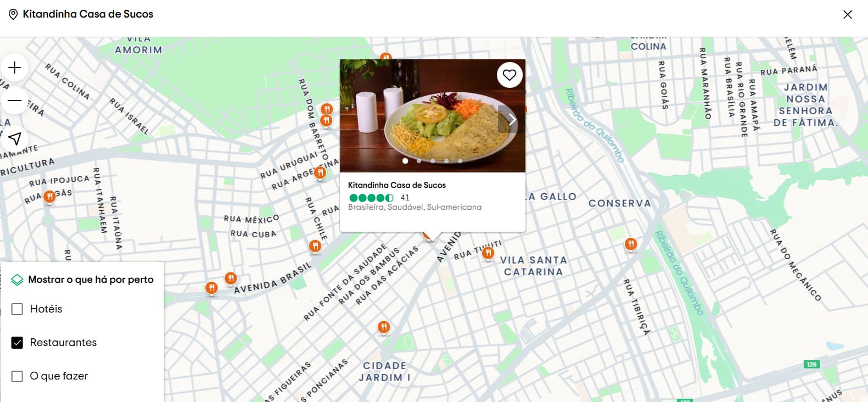Image resolution: width=868 pixels, height=402 pixels.
Task: Select restaurant pin near Rua Tibiriçá
Action: (631, 244)
